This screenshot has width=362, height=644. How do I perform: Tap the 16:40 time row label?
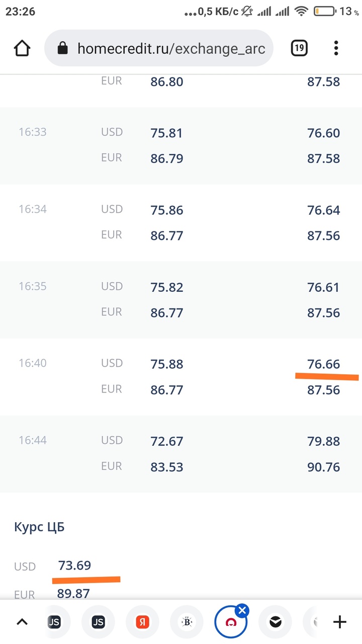tap(33, 363)
